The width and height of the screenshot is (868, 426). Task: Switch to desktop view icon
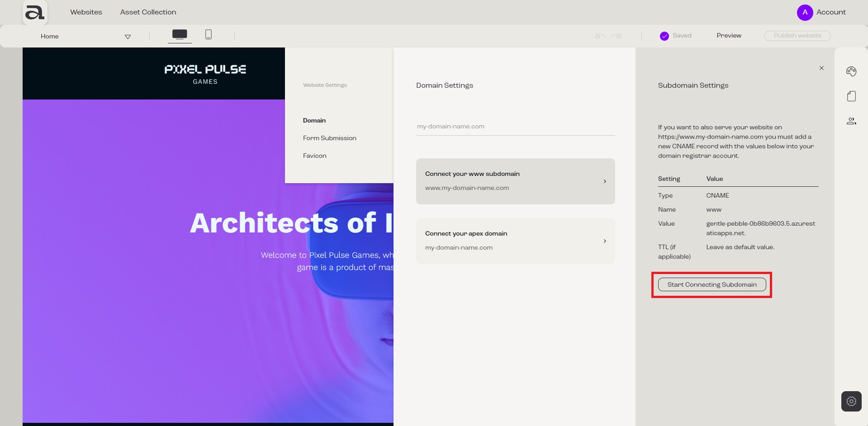coord(180,34)
